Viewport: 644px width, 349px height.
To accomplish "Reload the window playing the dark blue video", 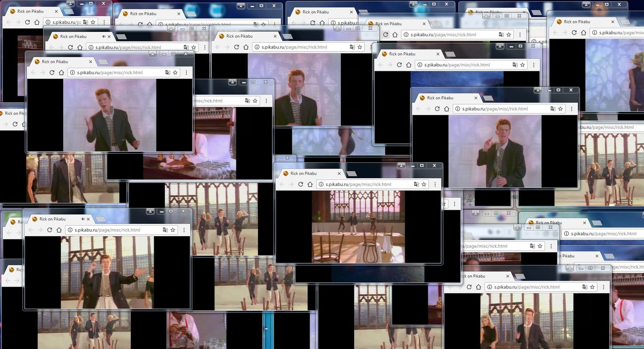I will coord(399,65).
